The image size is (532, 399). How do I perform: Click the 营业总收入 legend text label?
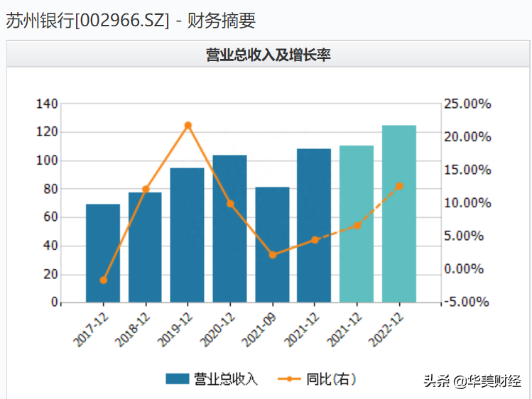pos(226,379)
